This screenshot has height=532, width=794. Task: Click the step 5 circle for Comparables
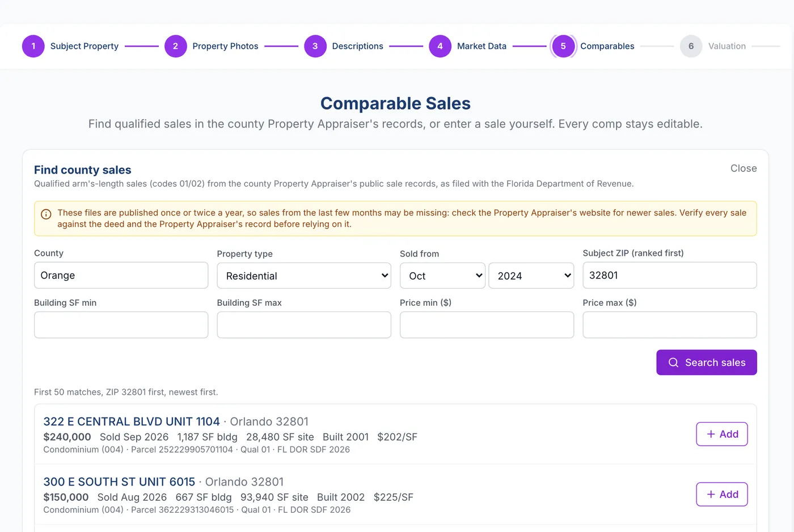pos(563,46)
